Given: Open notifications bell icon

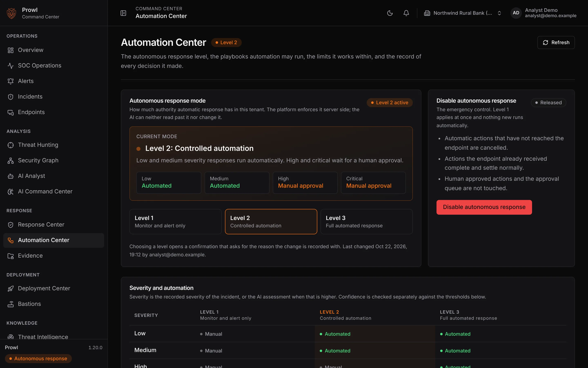Looking at the screenshot, I should click(x=406, y=13).
